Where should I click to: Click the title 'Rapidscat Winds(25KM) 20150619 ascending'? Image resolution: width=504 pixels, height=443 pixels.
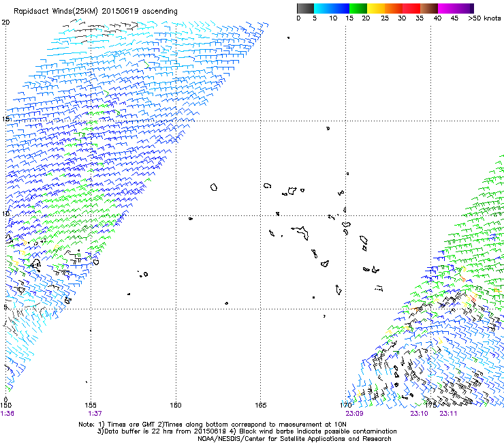click(95, 11)
